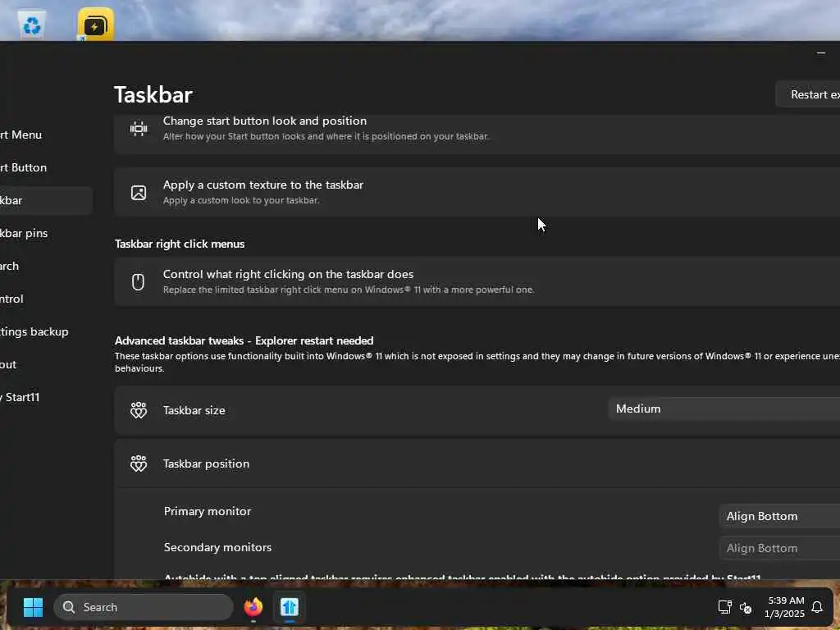This screenshot has width=840, height=630.
Task: Click the Taskbar page title
Action: coord(153,95)
